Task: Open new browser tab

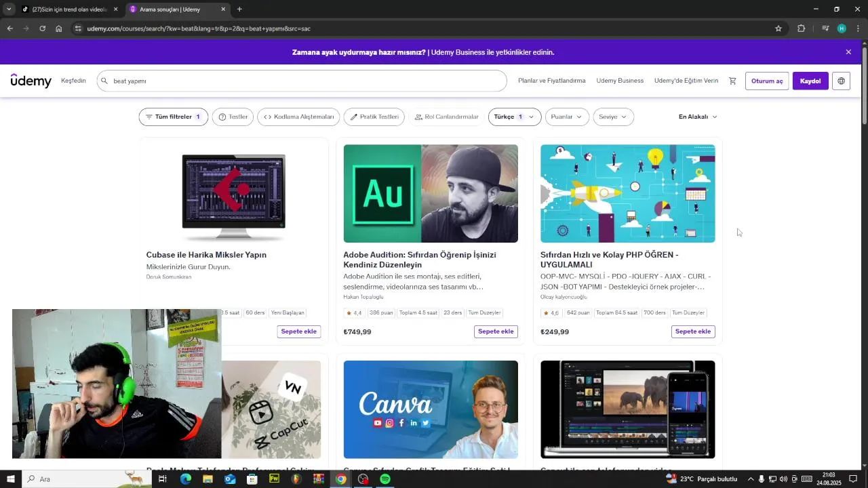Action: (239, 9)
